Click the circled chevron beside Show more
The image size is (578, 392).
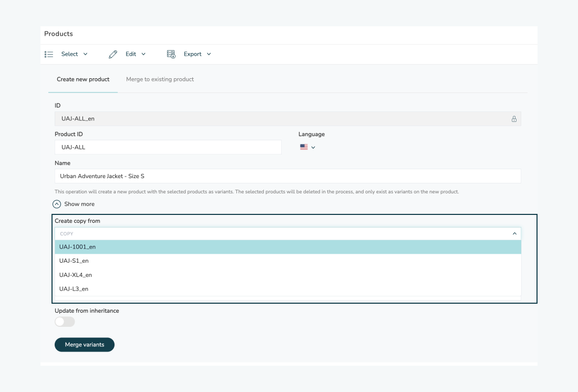click(57, 204)
